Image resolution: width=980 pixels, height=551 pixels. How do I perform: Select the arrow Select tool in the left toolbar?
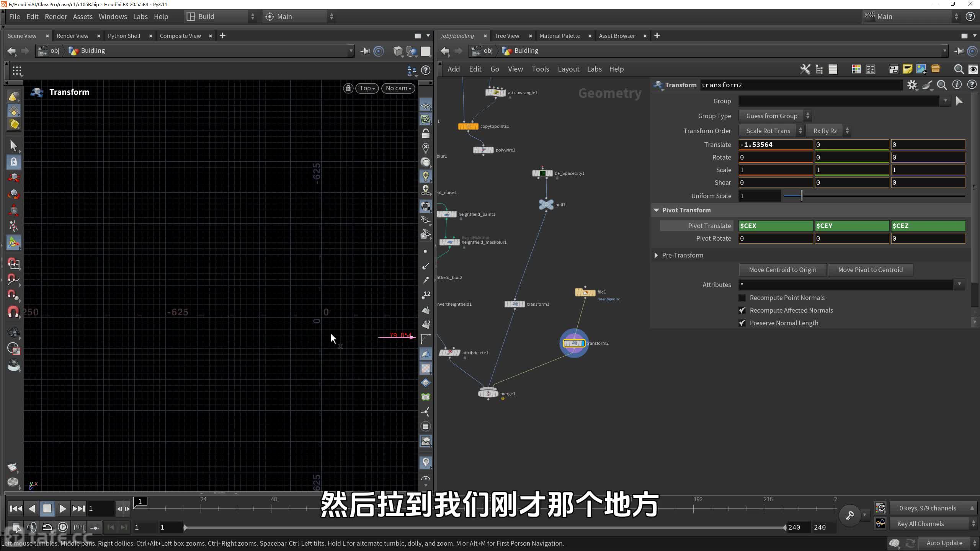(13, 146)
